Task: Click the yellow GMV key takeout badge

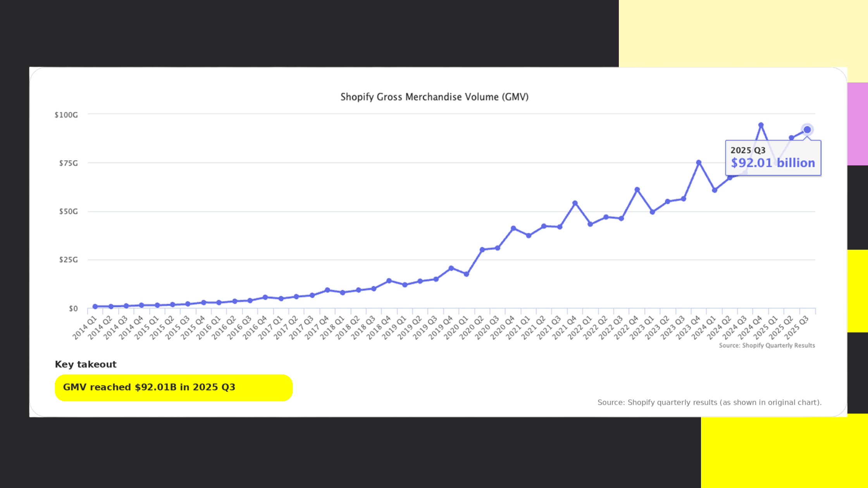Action: point(173,387)
